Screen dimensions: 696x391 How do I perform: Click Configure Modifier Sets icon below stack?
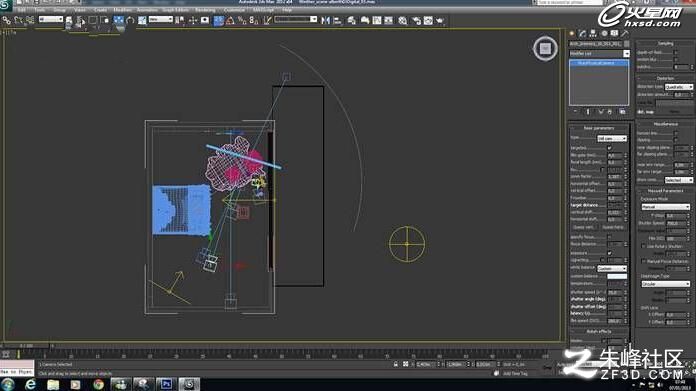[622, 112]
